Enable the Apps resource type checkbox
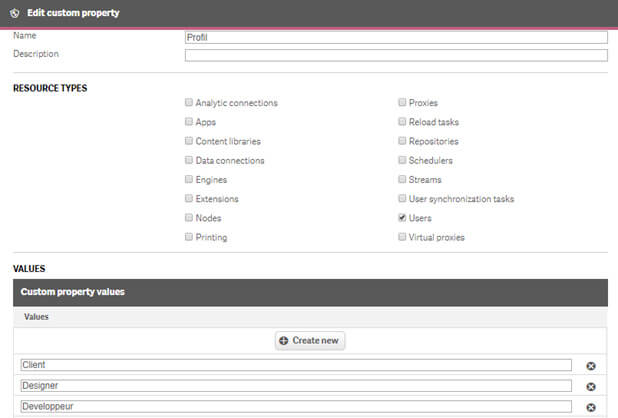 point(189,122)
